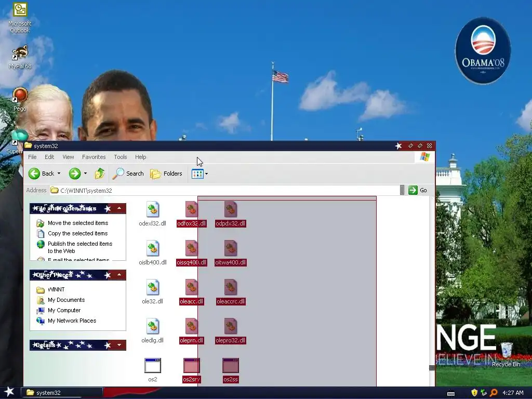Expand the Details panel
This screenshot has height=399, width=532.
(x=119, y=345)
